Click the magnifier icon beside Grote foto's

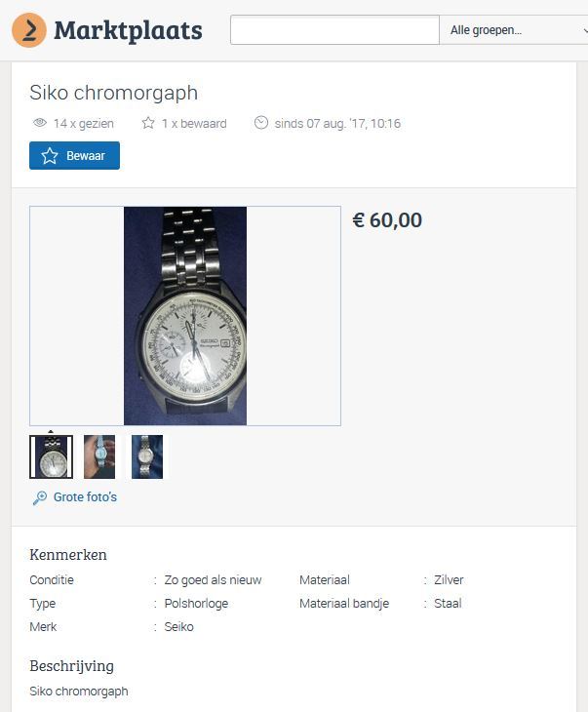40,497
